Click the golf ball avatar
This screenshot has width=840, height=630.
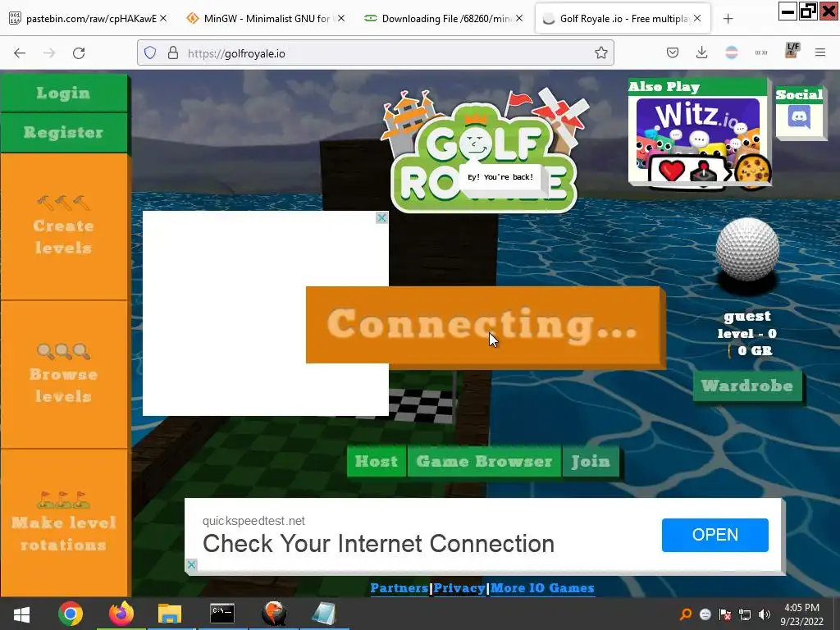point(747,249)
